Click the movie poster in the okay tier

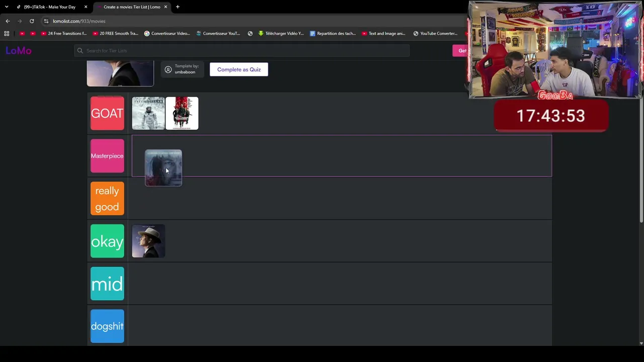coord(148,241)
